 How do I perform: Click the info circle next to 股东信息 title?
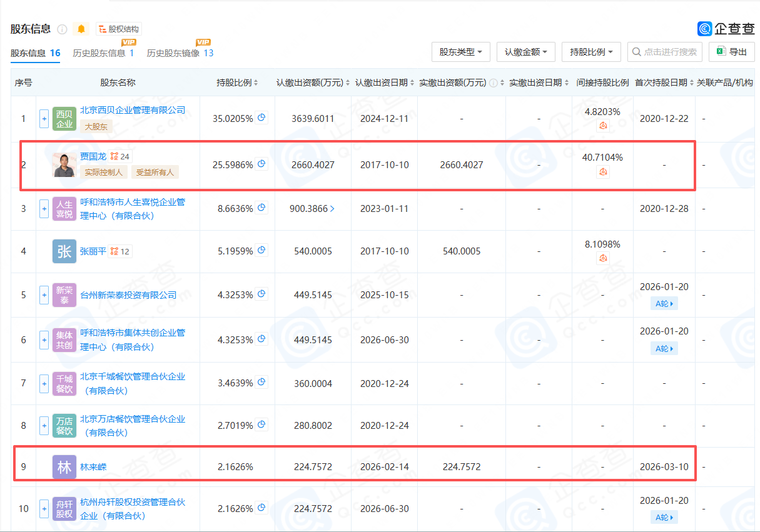pos(62,29)
